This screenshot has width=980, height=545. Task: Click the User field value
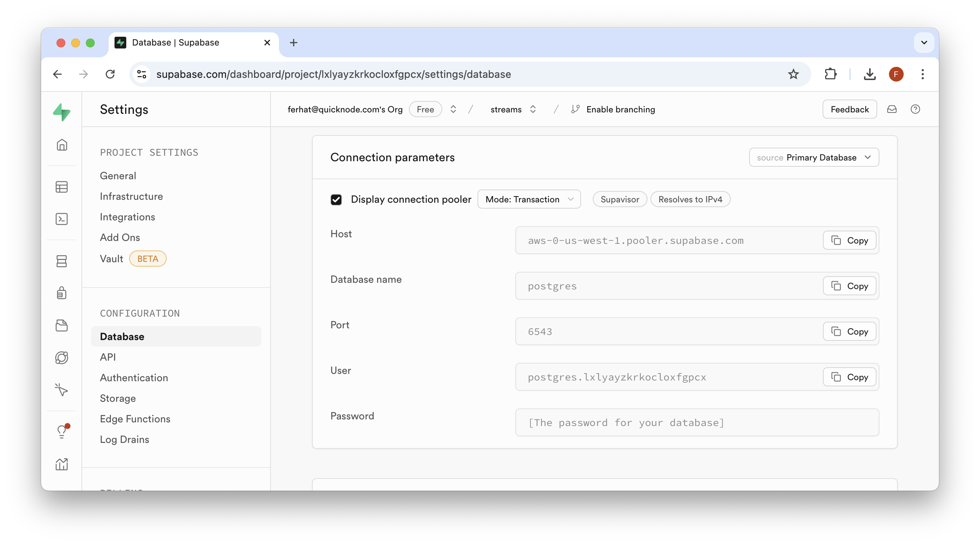point(617,377)
